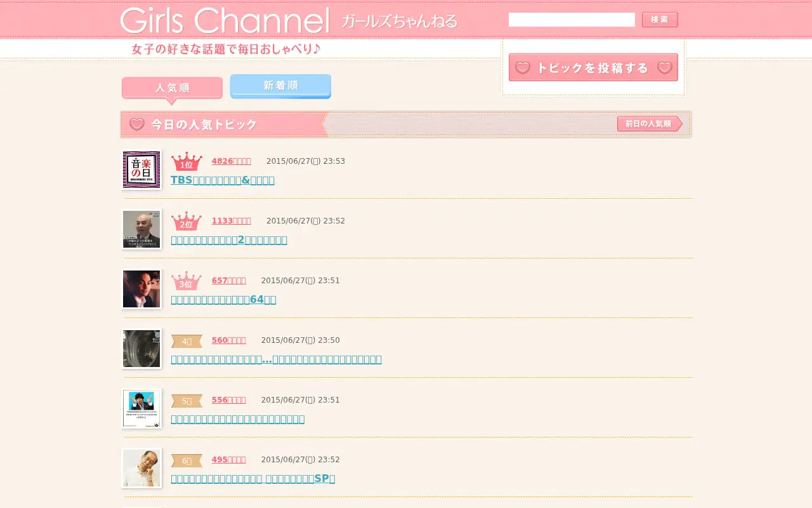
Task: Click the 今日の人気トピック heading text
Action: point(204,124)
